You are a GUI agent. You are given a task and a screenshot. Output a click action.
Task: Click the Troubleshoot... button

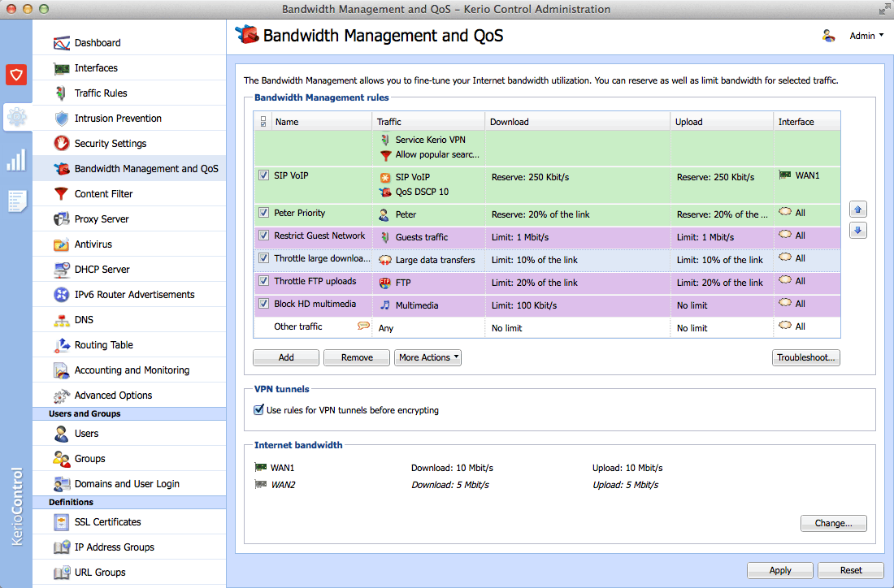coord(805,357)
